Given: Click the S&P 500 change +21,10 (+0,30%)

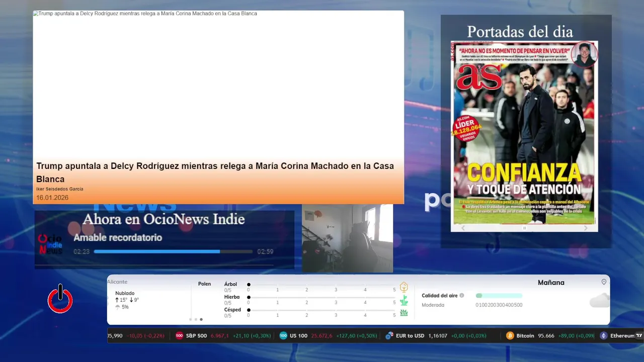Looking at the screenshot, I should pos(252,335).
